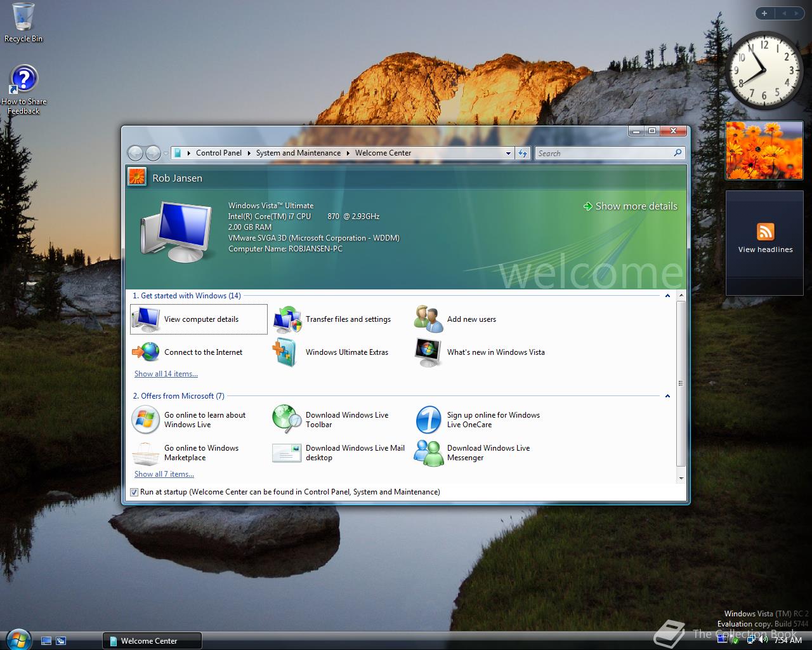Refresh the Welcome Center address bar
The image size is (812, 650).
pos(523,153)
